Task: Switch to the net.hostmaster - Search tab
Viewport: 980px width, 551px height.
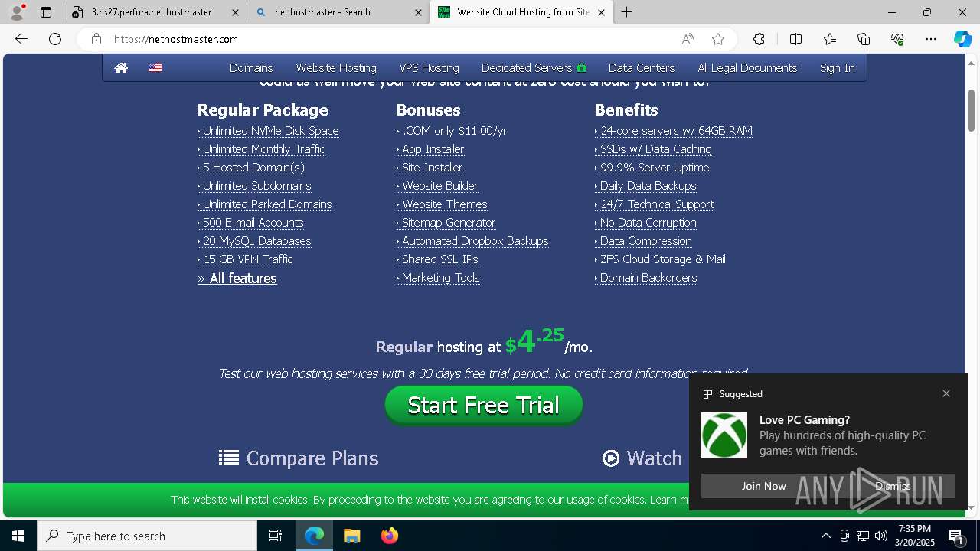Action: coord(338,12)
